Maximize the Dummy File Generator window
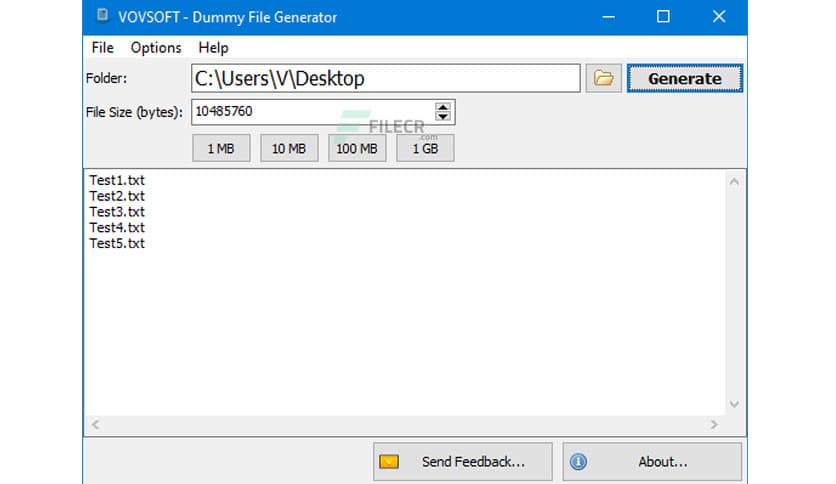This screenshot has width=836, height=484. coord(663,17)
